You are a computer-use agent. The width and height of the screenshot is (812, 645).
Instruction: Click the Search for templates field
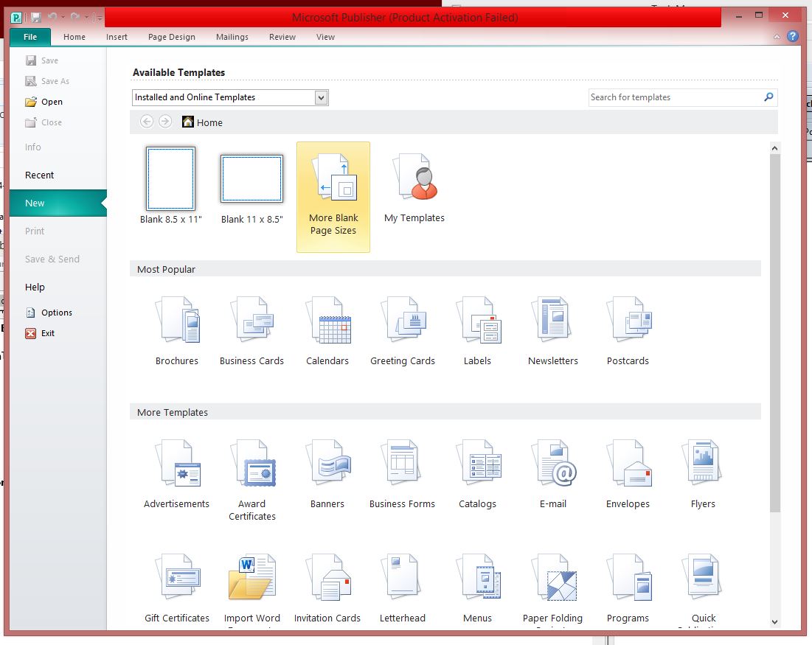pos(676,97)
